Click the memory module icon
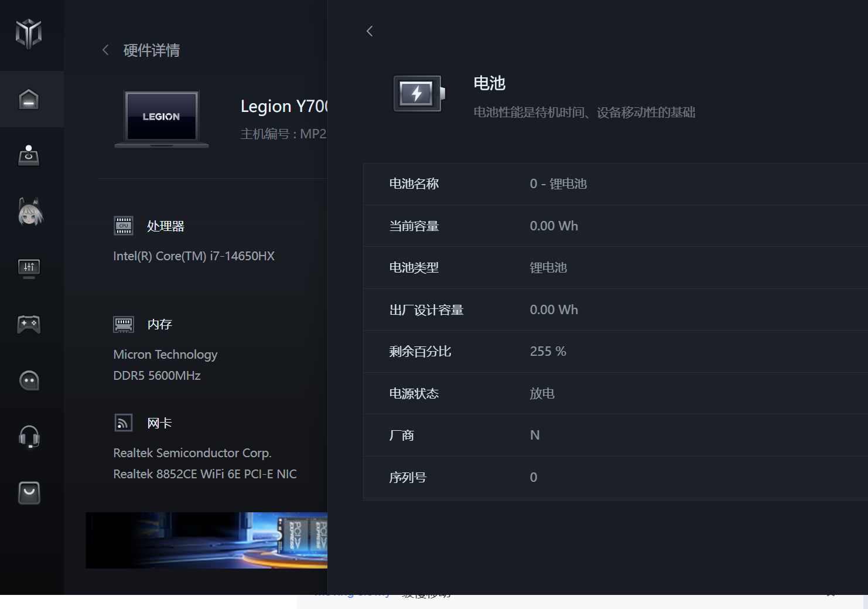 [124, 324]
